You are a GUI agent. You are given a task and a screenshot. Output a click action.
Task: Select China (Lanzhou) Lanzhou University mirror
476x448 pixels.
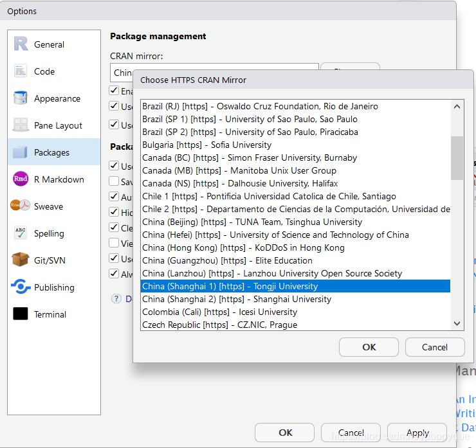click(x=295, y=273)
